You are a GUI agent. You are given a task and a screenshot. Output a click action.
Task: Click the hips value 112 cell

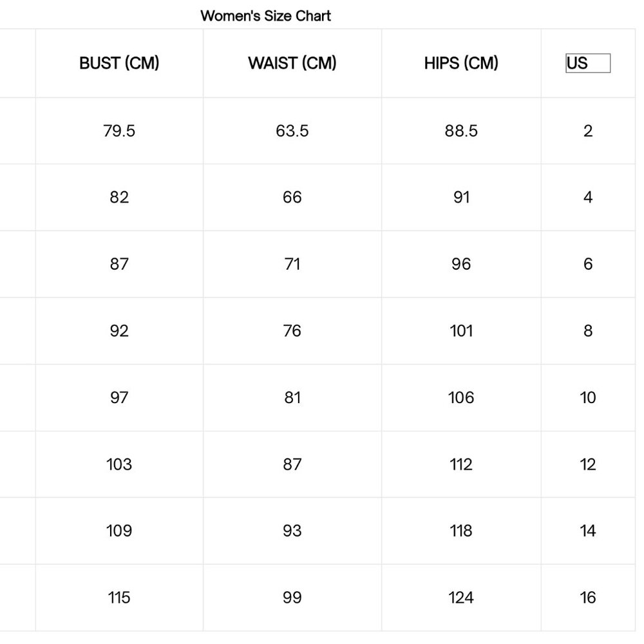(461, 464)
